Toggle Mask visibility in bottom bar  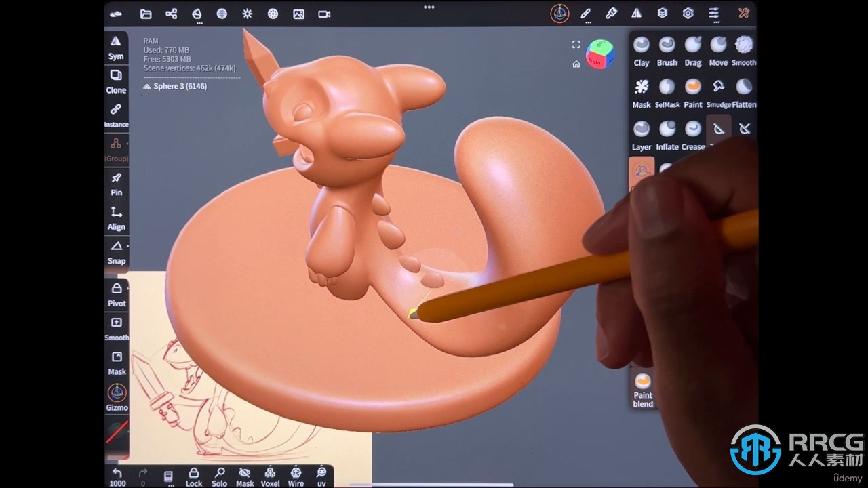245,476
